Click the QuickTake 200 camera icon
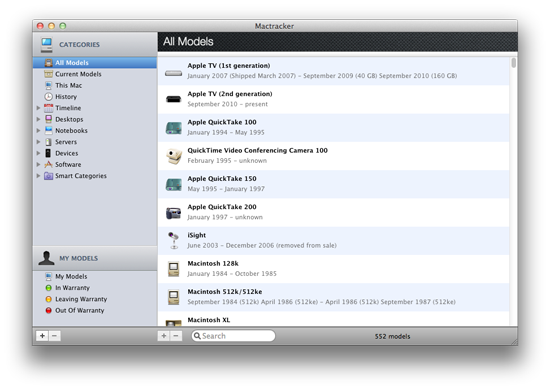 pyautogui.click(x=174, y=213)
